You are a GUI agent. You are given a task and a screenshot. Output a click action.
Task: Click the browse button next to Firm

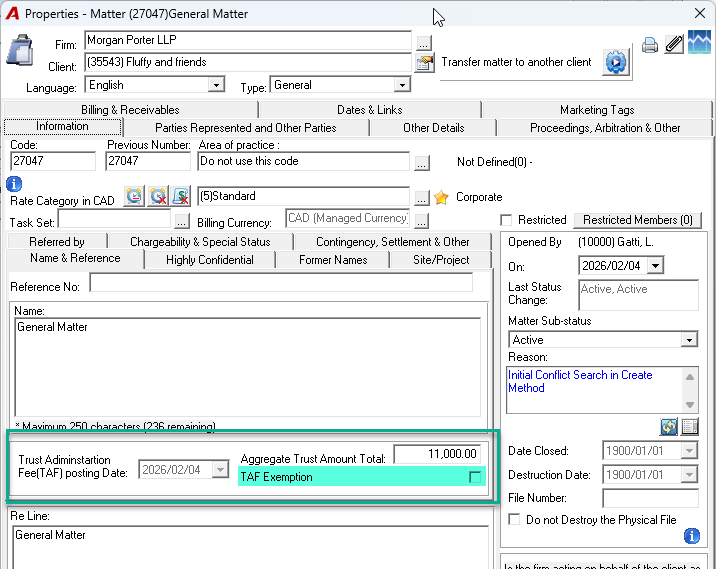(x=423, y=43)
